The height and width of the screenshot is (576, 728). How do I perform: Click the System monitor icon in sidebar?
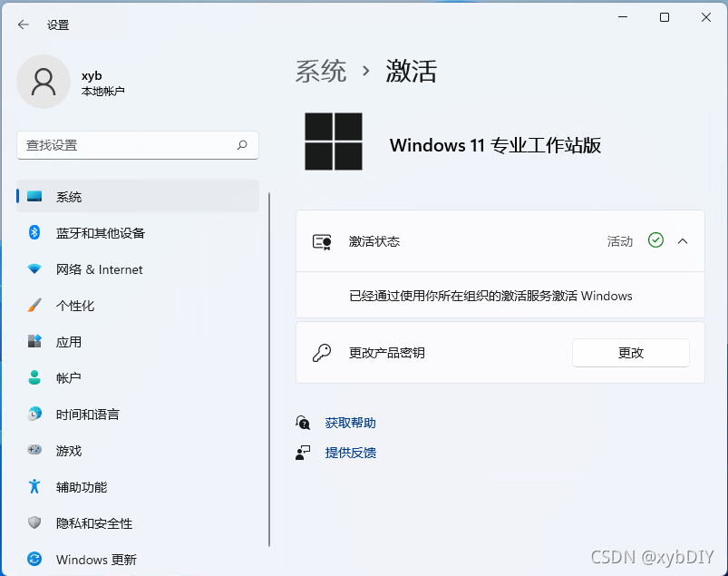coord(34,197)
